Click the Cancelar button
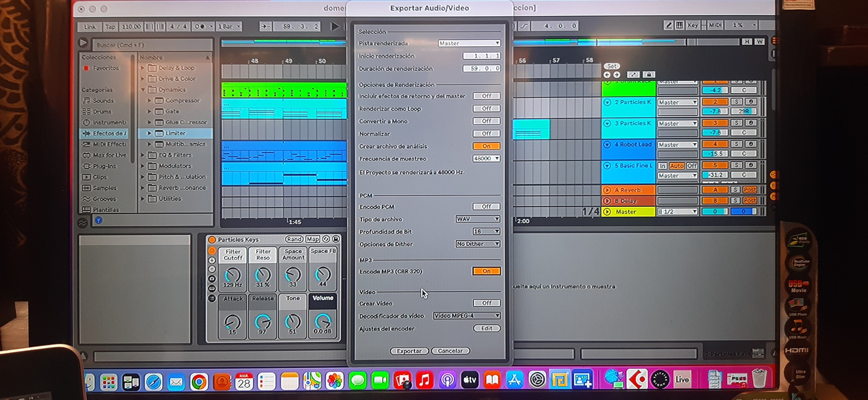This screenshot has width=868, height=400. [450, 351]
